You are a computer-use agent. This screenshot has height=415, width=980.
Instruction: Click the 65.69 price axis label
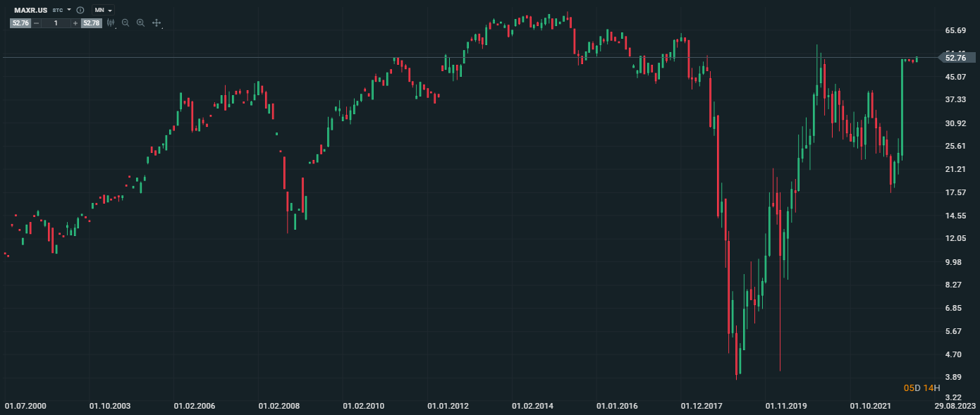(x=955, y=30)
